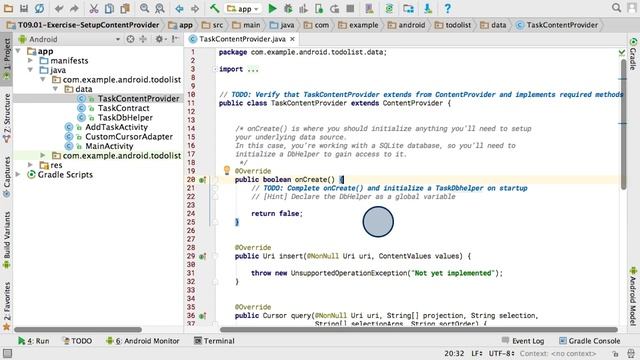Run app with green play button
Image resolution: width=640 pixels, height=360 pixels.
272,8
